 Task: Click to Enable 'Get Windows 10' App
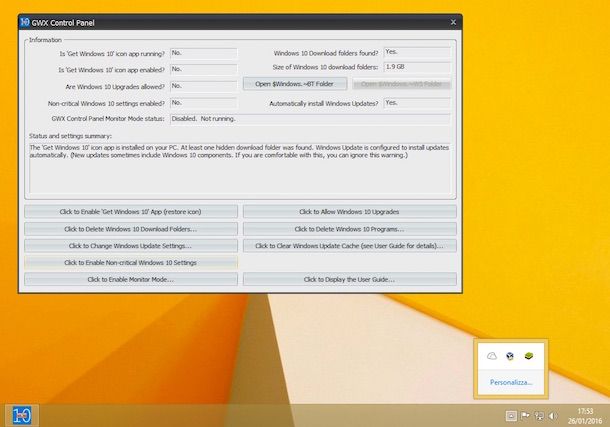coord(131,212)
